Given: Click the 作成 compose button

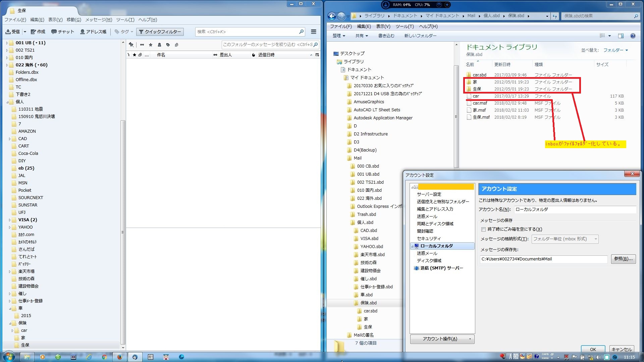Looking at the screenshot, I should pyautogui.click(x=38, y=32).
